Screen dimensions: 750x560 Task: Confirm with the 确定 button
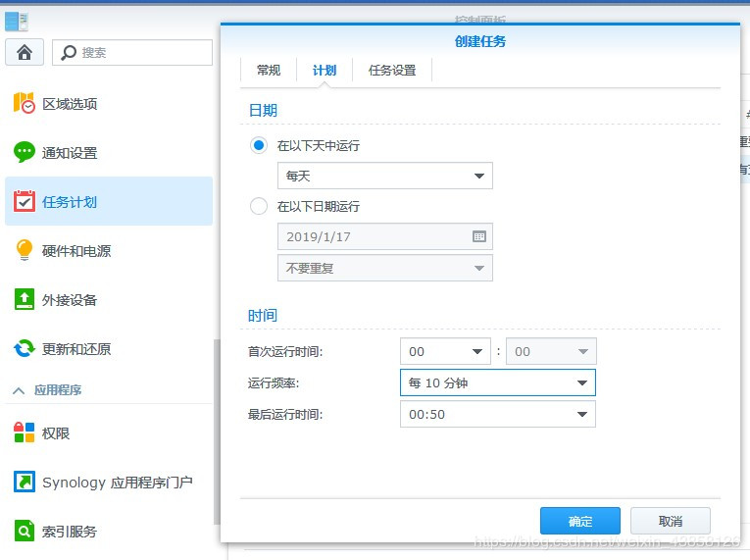[580, 521]
